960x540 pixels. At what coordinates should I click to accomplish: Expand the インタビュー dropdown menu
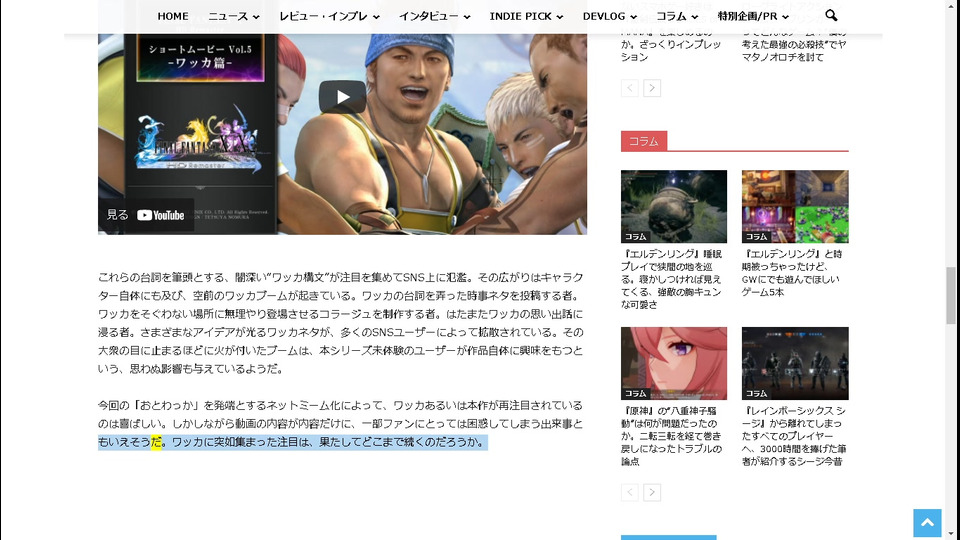click(x=434, y=17)
